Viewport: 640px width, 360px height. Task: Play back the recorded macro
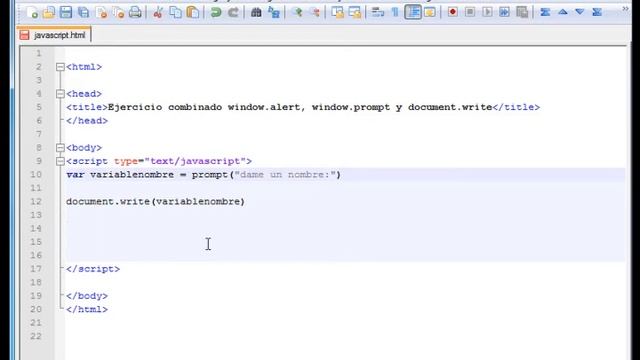[487, 12]
